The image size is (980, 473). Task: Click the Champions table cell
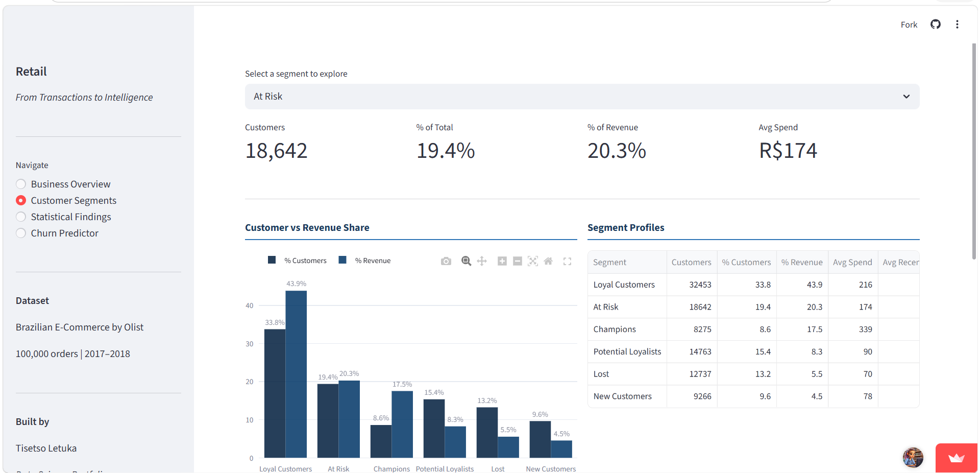pos(627,329)
